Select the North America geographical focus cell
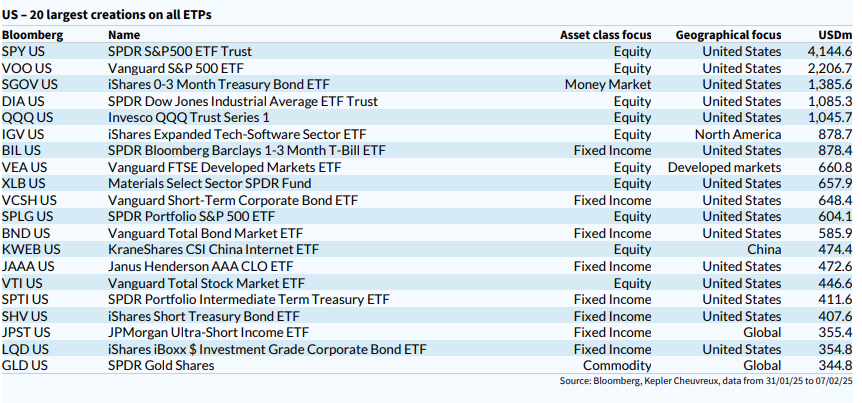Viewport: 862px width, 403px height. 738,134
